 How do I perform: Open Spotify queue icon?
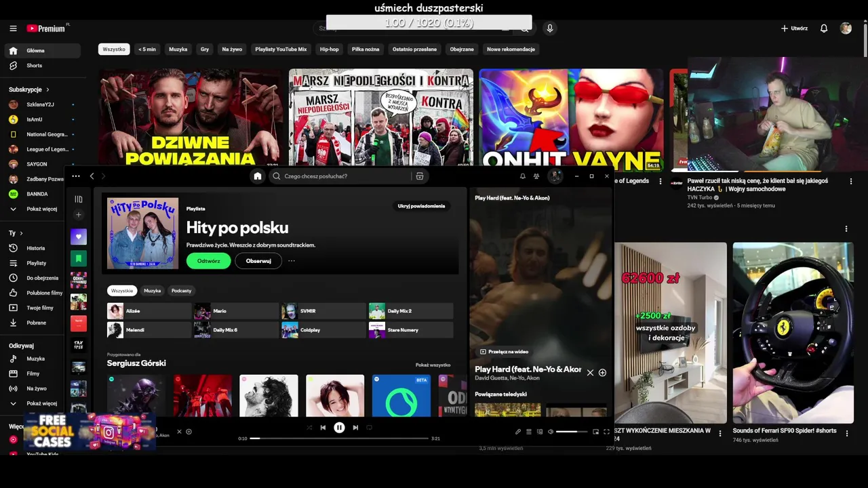pyautogui.click(x=529, y=432)
